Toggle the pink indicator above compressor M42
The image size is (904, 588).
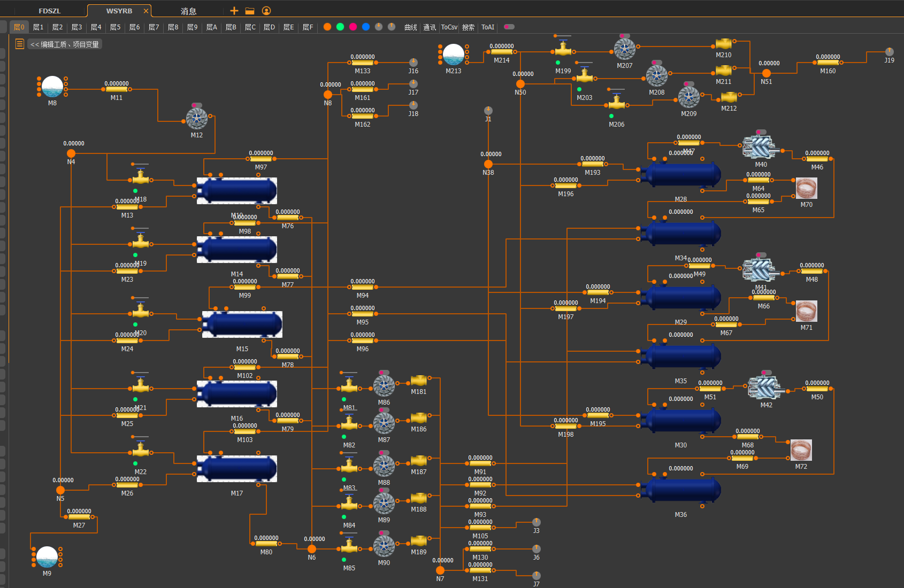tap(767, 373)
